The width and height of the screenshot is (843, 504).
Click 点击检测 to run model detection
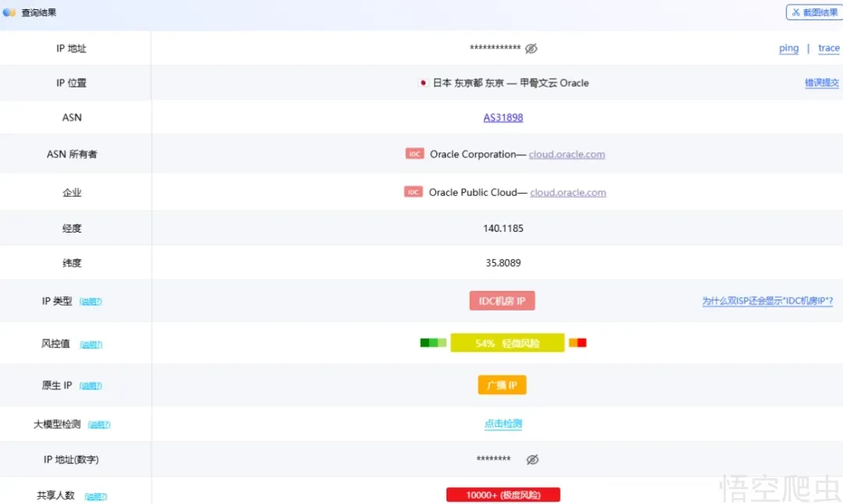click(503, 424)
